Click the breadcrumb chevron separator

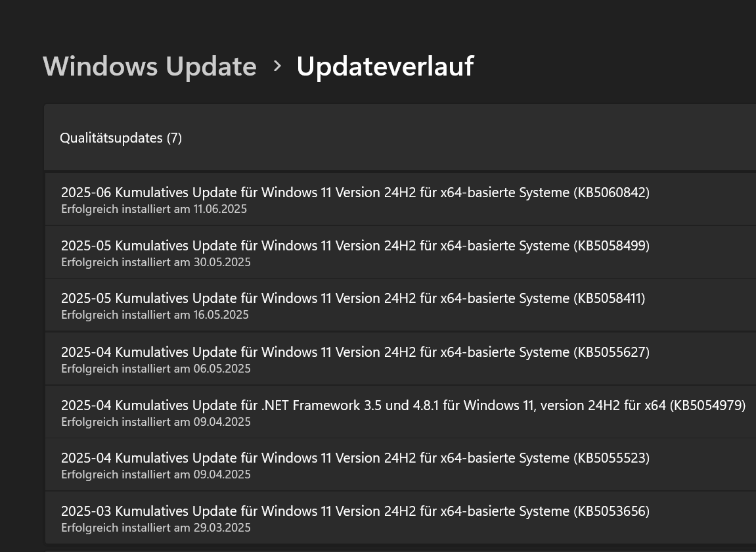point(277,66)
